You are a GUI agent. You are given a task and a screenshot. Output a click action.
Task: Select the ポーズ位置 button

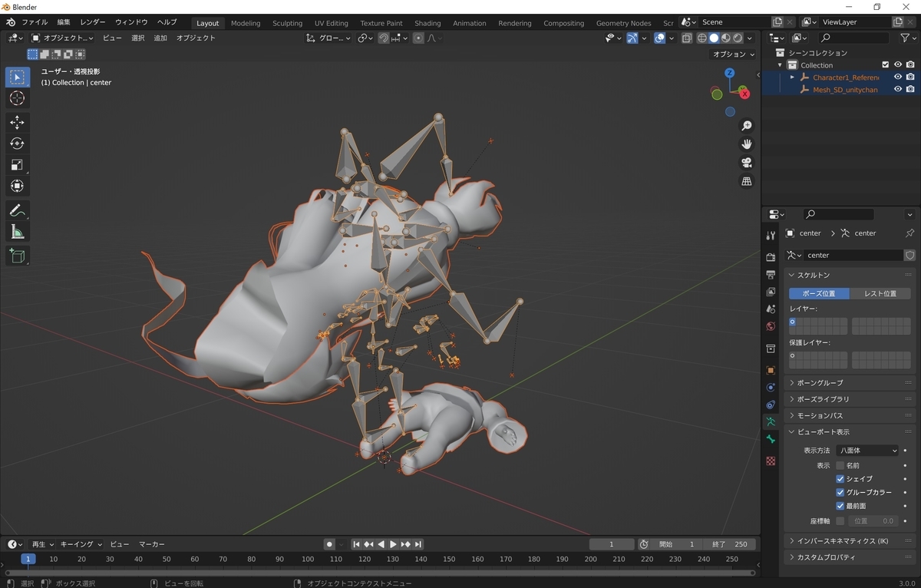(x=819, y=293)
